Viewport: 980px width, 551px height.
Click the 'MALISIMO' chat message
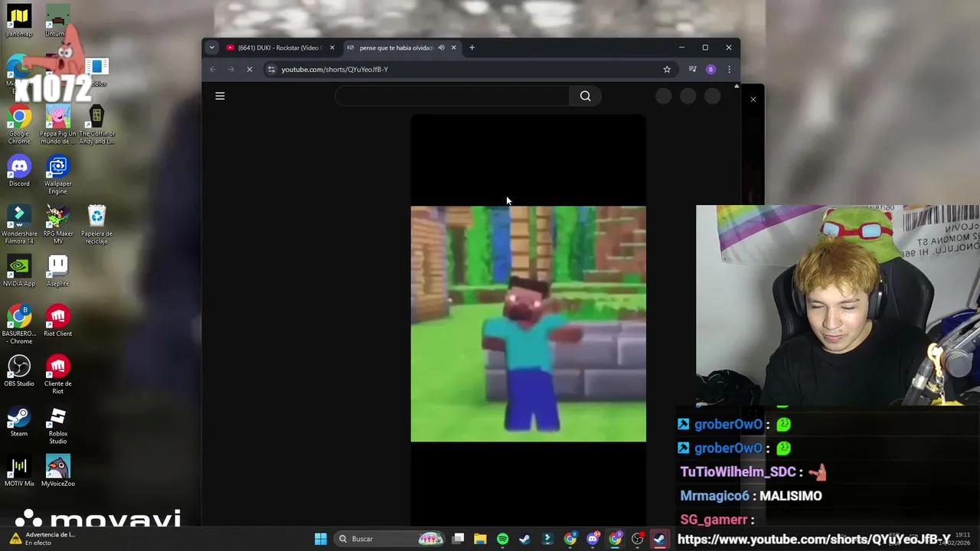click(791, 496)
